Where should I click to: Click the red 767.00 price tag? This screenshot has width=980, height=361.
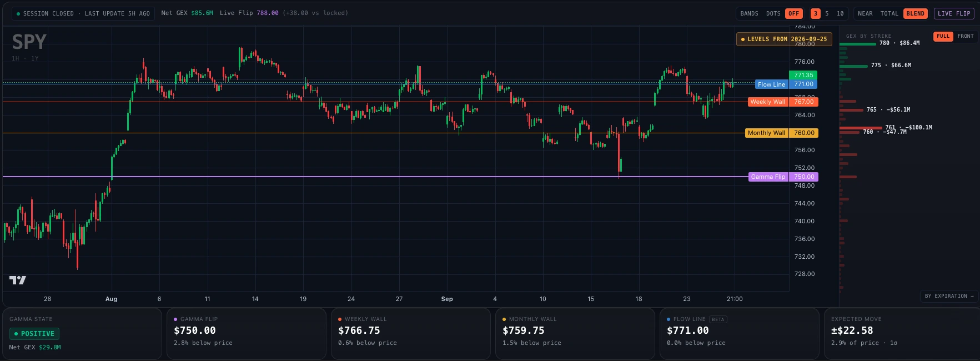tap(803, 102)
